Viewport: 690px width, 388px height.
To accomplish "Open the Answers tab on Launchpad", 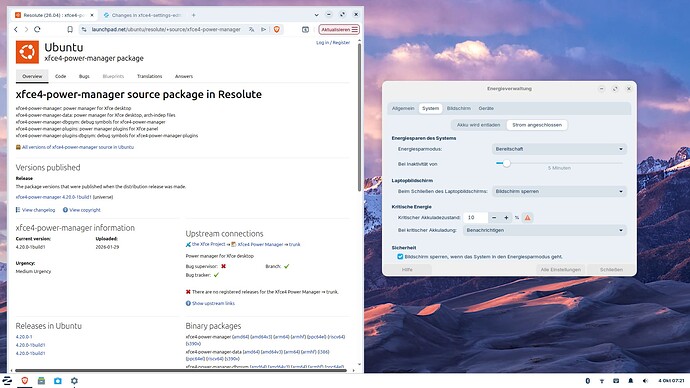I will (x=184, y=76).
